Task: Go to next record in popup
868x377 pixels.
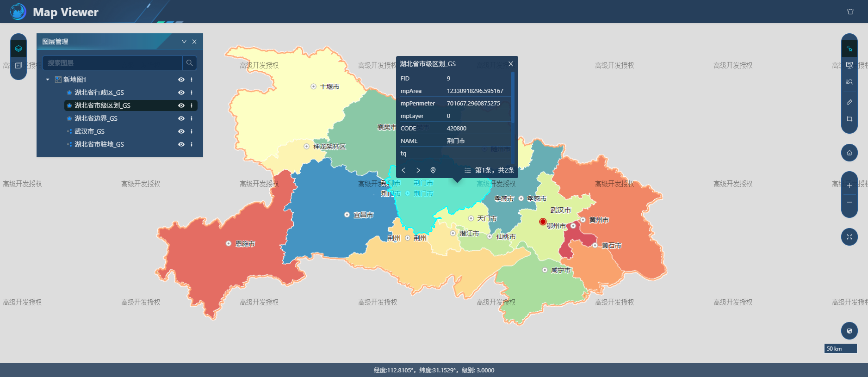Action: coord(418,170)
